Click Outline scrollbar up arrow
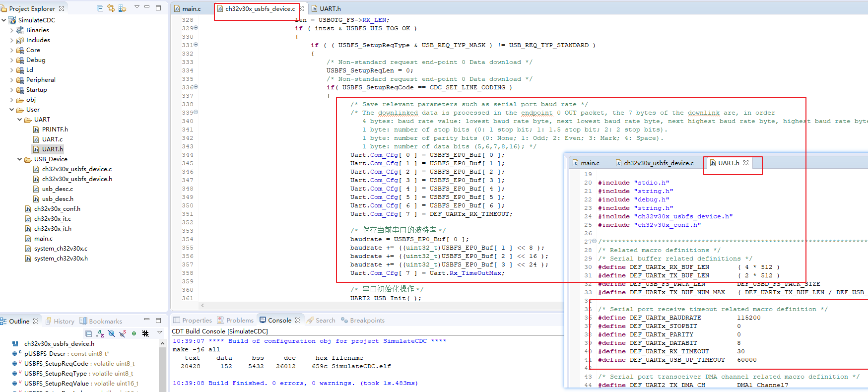 162,343
